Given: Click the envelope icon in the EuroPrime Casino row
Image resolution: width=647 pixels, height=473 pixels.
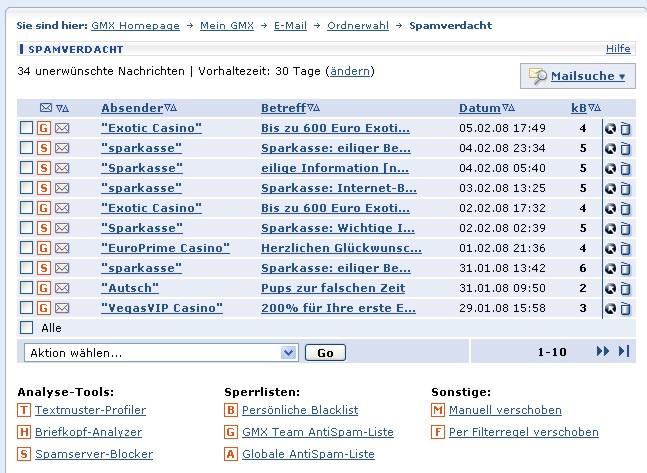Looking at the screenshot, I should click(x=62, y=248).
